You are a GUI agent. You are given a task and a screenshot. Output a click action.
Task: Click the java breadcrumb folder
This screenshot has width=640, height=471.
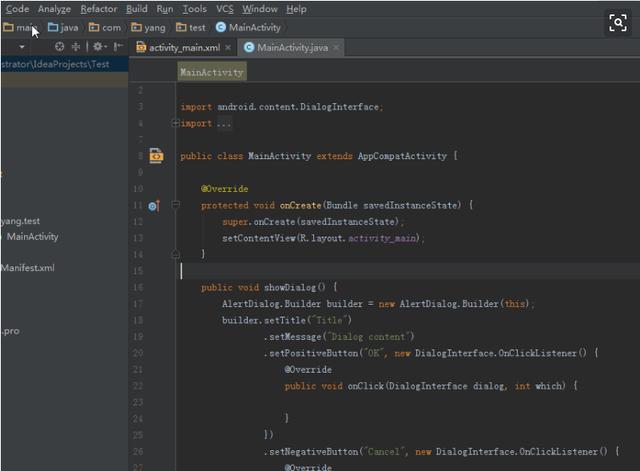[63, 27]
